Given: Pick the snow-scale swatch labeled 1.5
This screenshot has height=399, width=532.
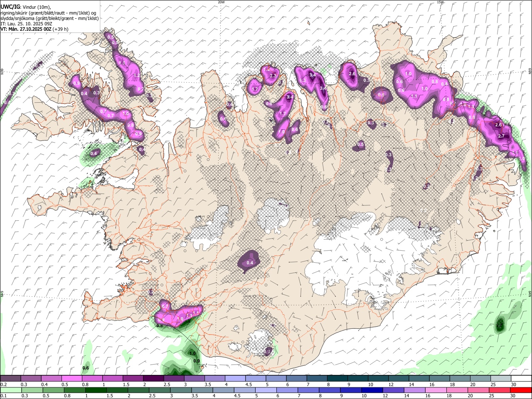Looking at the screenshot, I should (133, 378).
